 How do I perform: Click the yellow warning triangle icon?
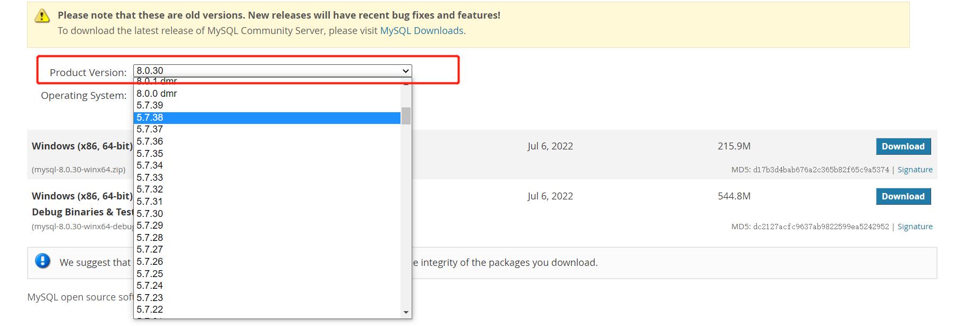click(x=42, y=16)
